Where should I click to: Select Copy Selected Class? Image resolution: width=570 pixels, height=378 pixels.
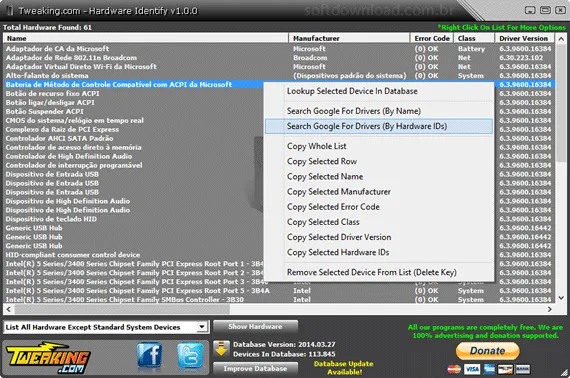(x=379, y=222)
